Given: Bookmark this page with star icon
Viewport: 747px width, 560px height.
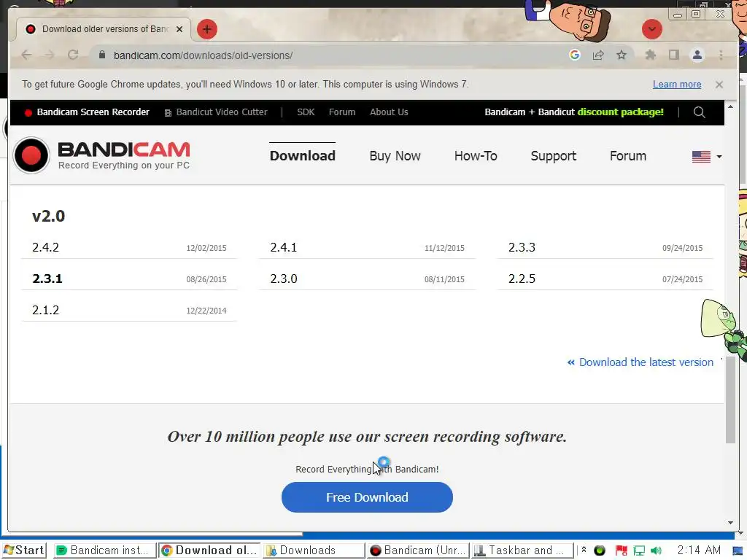Looking at the screenshot, I should pos(622,55).
